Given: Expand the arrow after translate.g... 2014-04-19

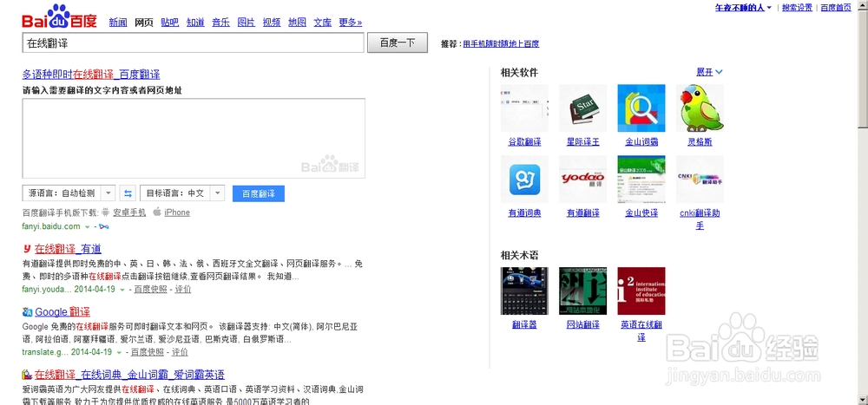Looking at the screenshot, I should tap(118, 352).
